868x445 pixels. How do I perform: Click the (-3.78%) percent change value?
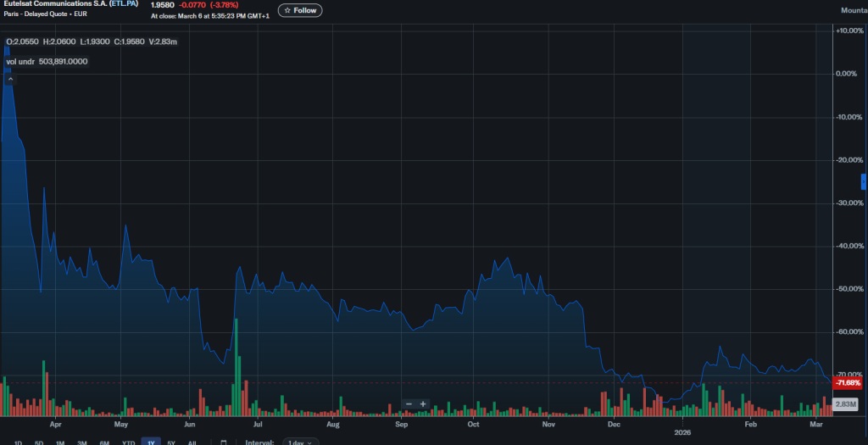(x=224, y=5)
